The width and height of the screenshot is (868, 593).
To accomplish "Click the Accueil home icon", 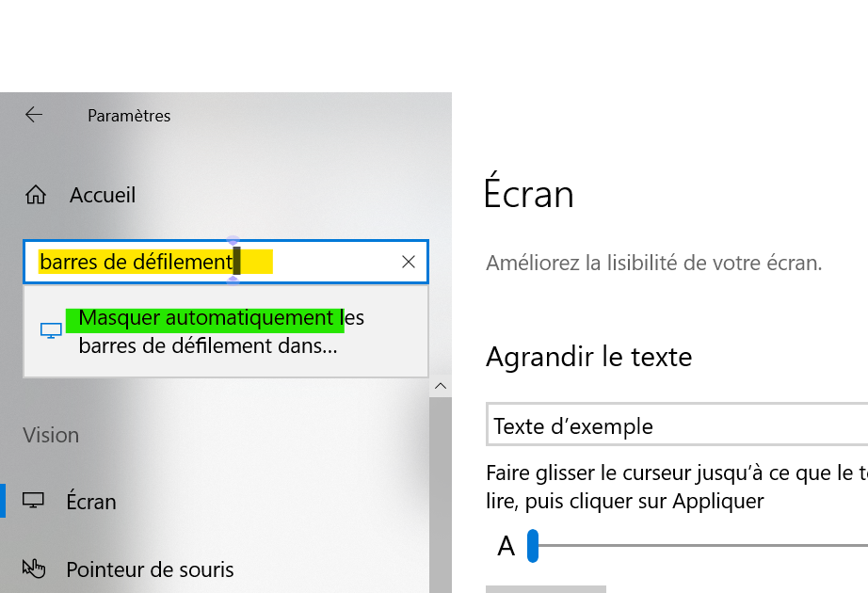I will tap(36, 196).
